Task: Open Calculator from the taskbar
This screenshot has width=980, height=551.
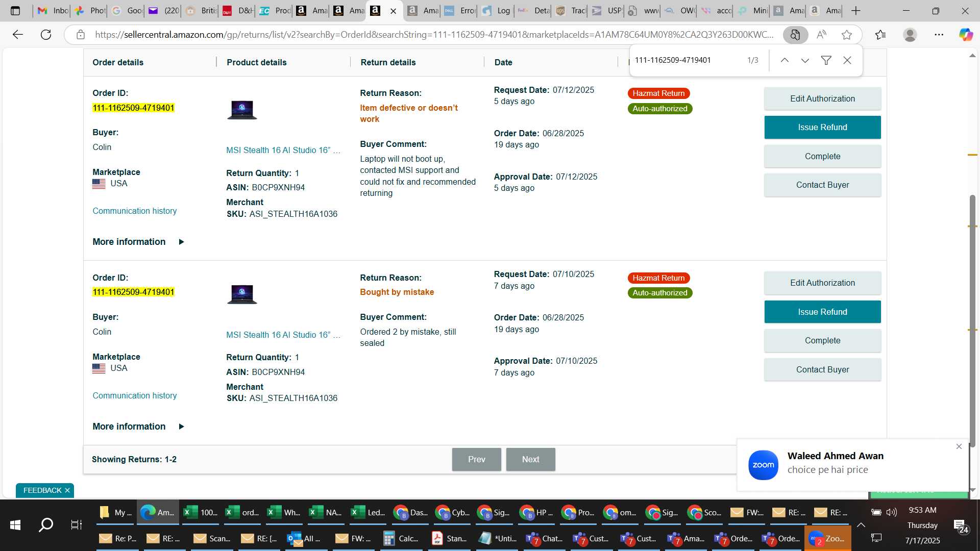Action: click(x=401, y=538)
